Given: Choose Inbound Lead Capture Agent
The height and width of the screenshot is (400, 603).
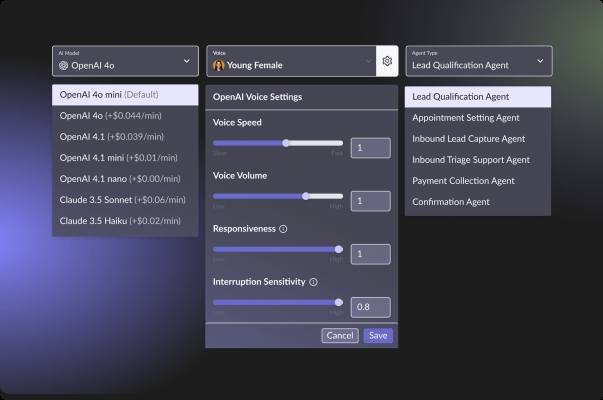Looking at the screenshot, I should tap(478, 139).
